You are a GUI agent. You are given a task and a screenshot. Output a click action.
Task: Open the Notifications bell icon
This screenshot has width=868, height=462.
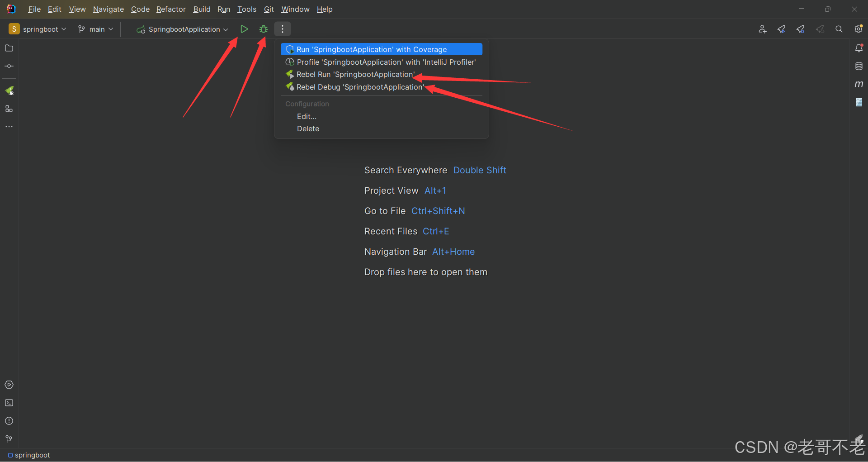tap(859, 48)
